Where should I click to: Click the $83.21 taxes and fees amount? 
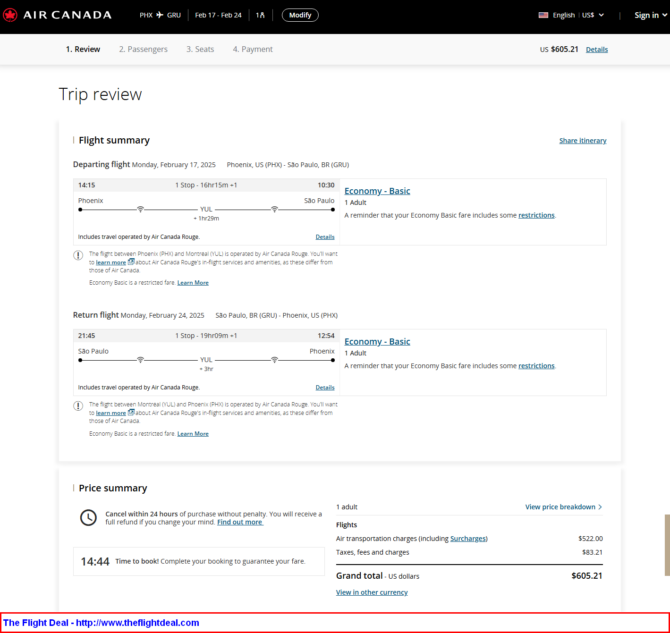tap(592, 552)
